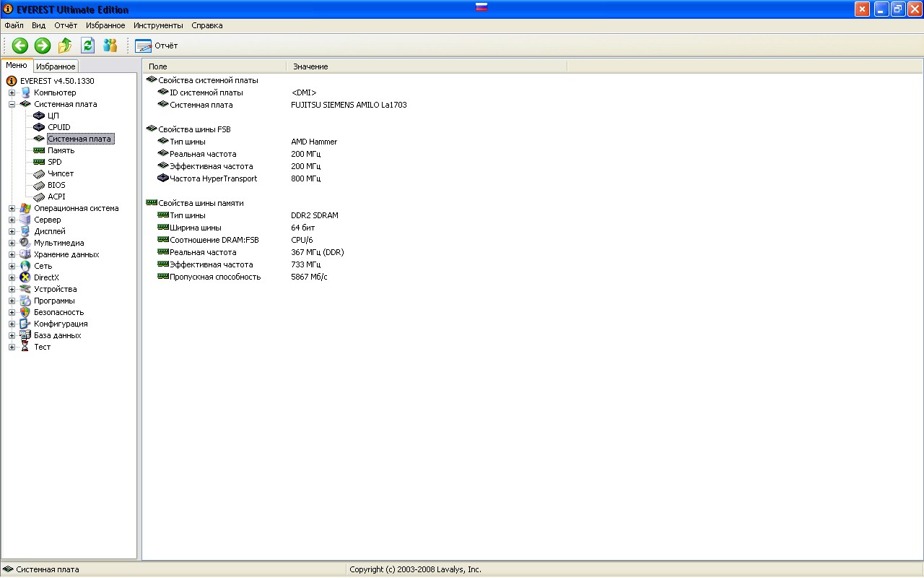Click the Компьютер icon in tree
This screenshot has width=924, height=578.
(x=25, y=92)
